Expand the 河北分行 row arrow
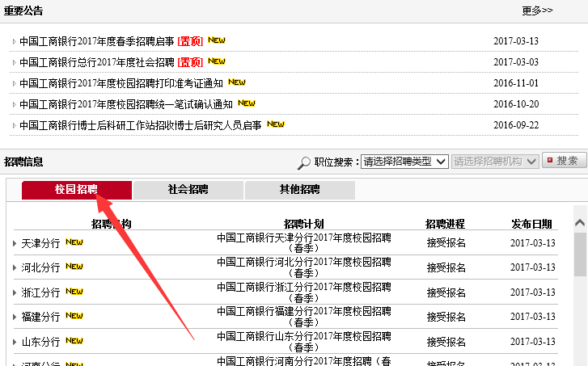The height and width of the screenshot is (366, 588). click(x=15, y=268)
